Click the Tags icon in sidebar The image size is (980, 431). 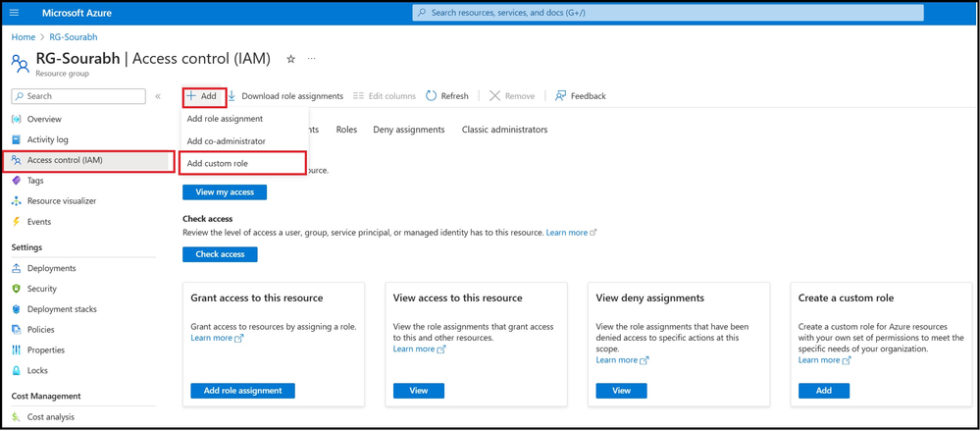(x=17, y=181)
